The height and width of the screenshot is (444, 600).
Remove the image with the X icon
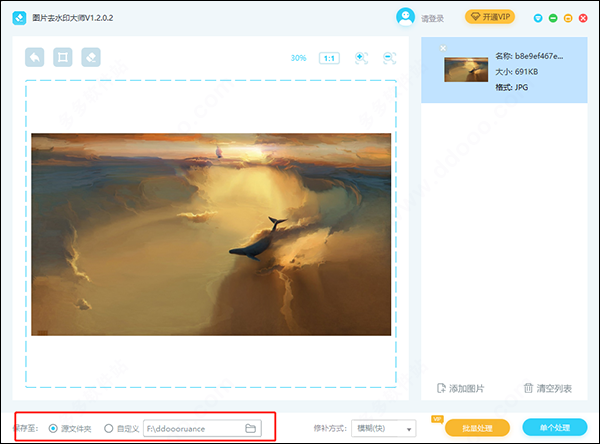click(x=444, y=48)
